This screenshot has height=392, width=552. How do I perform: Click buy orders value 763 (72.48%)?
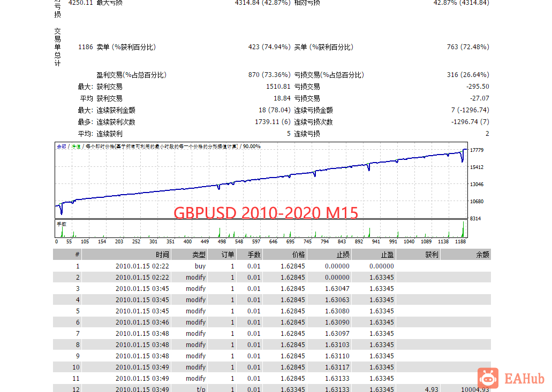click(x=468, y=47)
